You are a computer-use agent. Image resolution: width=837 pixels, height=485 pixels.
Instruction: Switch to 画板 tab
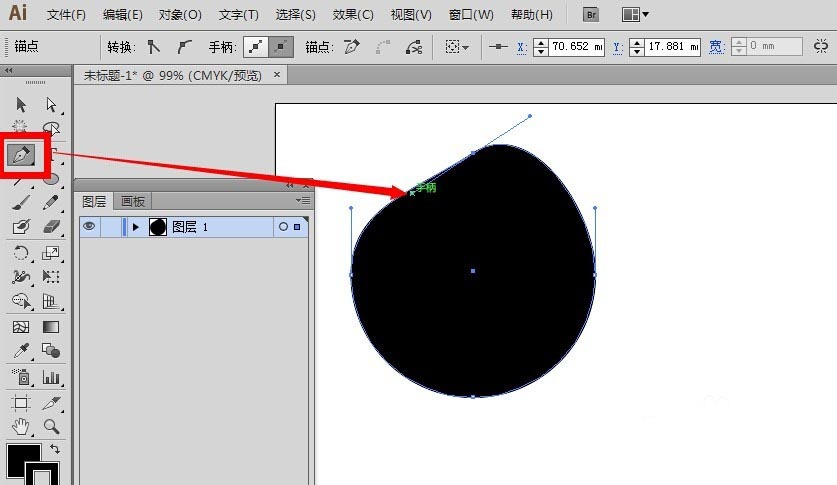click(133, 201)
